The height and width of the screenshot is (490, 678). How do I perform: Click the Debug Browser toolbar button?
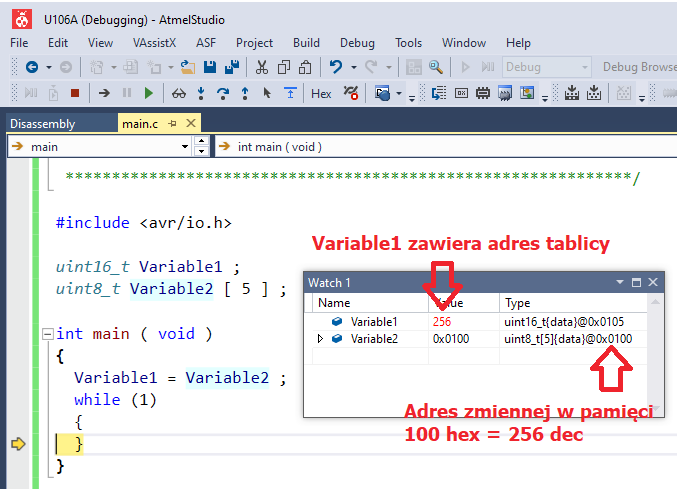click(639, 67)
